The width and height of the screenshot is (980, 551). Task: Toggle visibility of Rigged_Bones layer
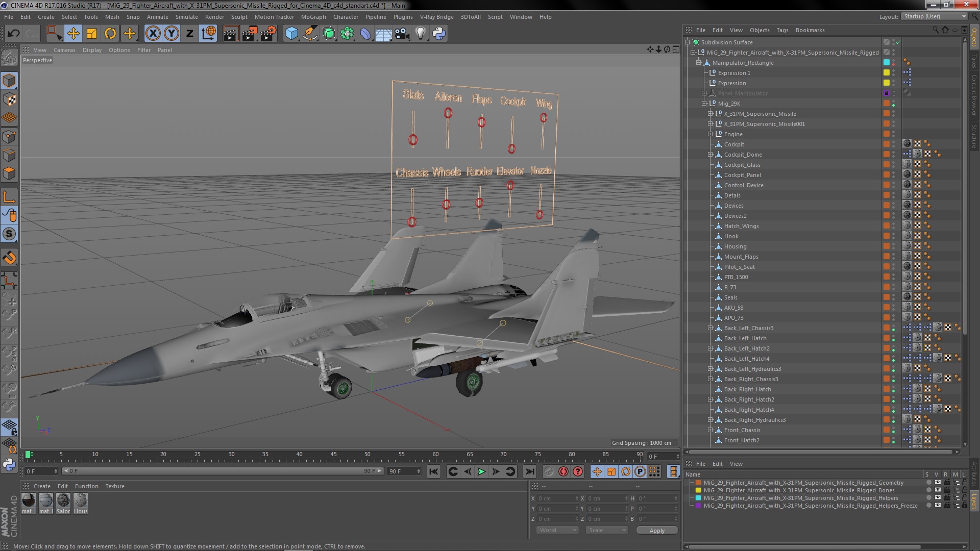[x=938, y=490]
